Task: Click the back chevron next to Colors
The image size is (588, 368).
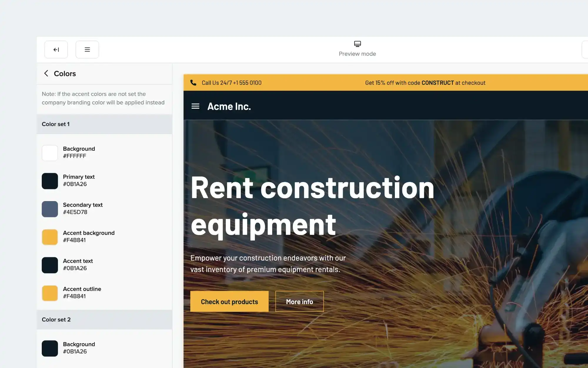Action: pos(46,73)
